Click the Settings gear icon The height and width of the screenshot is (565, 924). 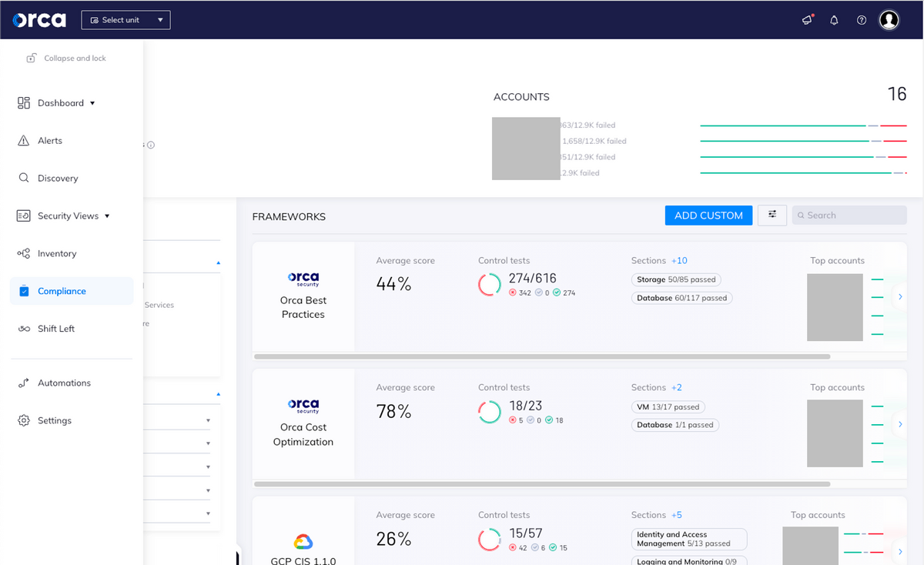tap(24, 421)
